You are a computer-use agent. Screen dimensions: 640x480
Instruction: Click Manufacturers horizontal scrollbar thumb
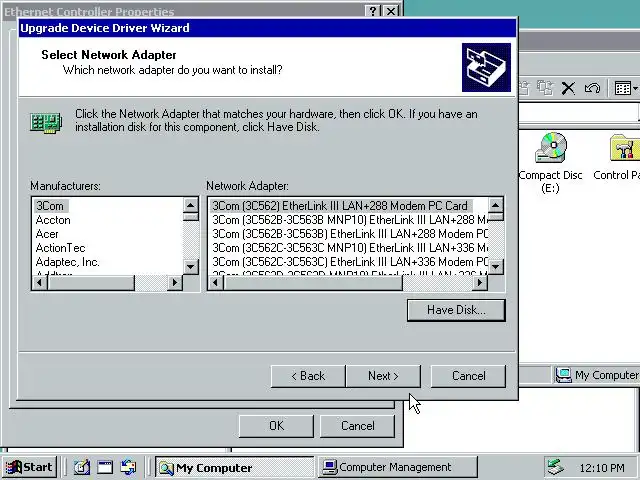click(x=91, y=282)
